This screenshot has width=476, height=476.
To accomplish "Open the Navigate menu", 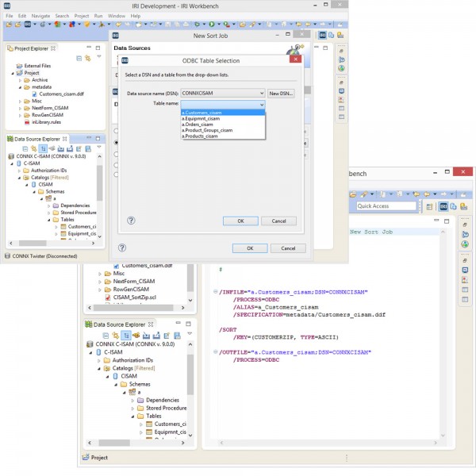I will 40,16.
